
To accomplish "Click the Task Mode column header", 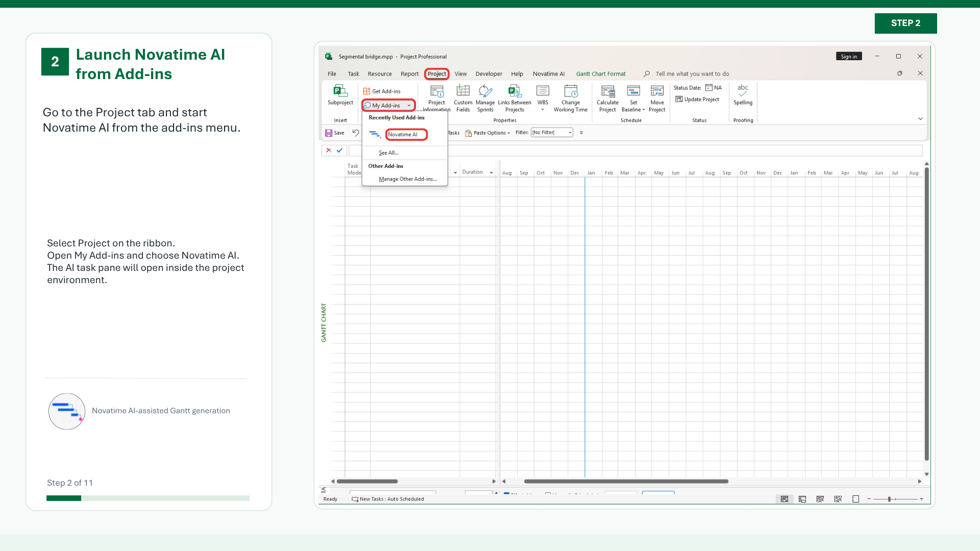I will click(353, 169).
